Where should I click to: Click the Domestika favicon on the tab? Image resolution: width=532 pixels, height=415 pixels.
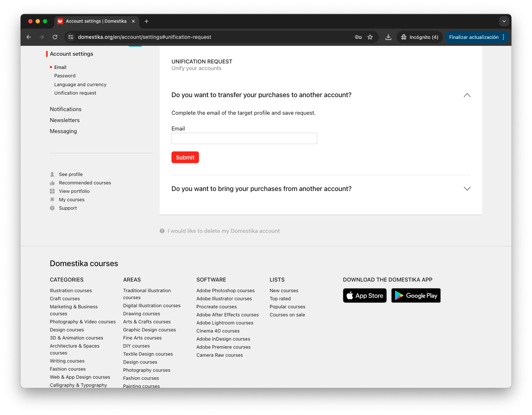tap(60, 21)
